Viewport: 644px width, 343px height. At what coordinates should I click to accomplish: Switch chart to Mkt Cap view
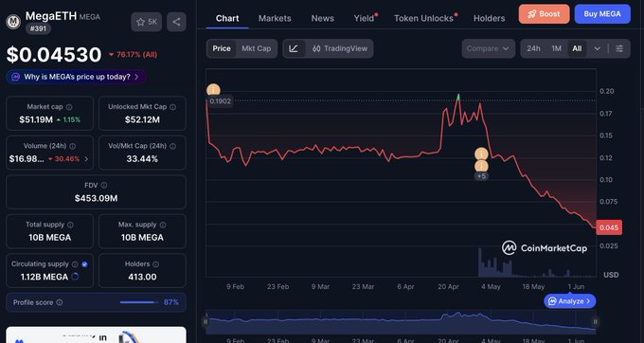(257, 48)
